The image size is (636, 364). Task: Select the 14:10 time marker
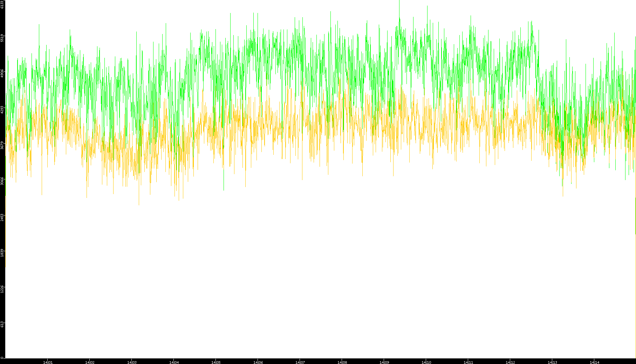pos(426,362)
